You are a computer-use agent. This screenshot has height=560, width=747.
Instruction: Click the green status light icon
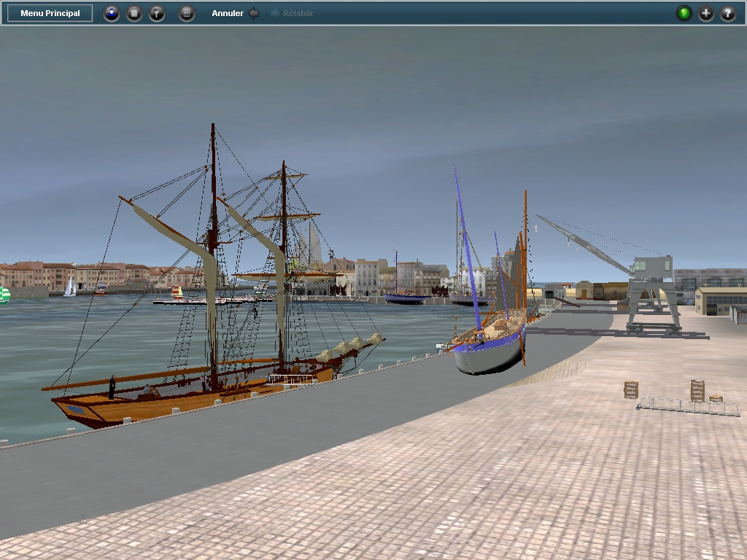tap(684, 13)
